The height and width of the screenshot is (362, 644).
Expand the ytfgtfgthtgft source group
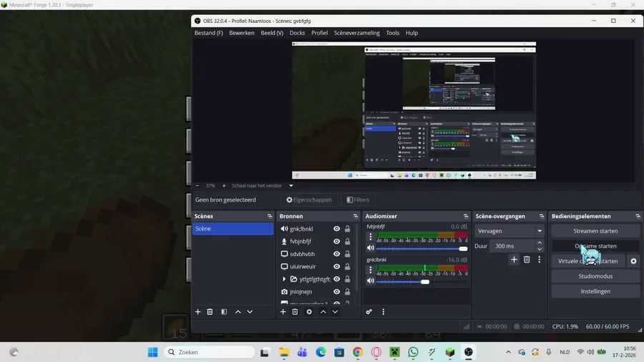[284, 279]
